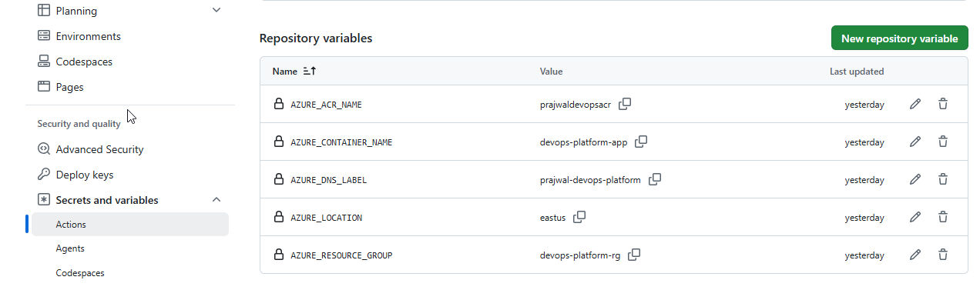Screen dimensions: 980x290
Task: Click the Security and quality section label
Action: point(79,124)
